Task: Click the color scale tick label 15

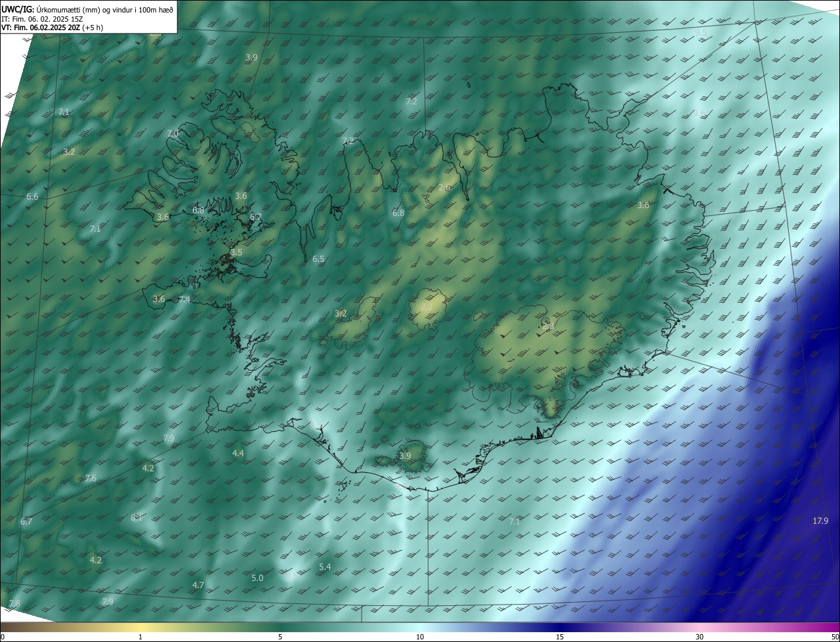Action: click(560, 637)
